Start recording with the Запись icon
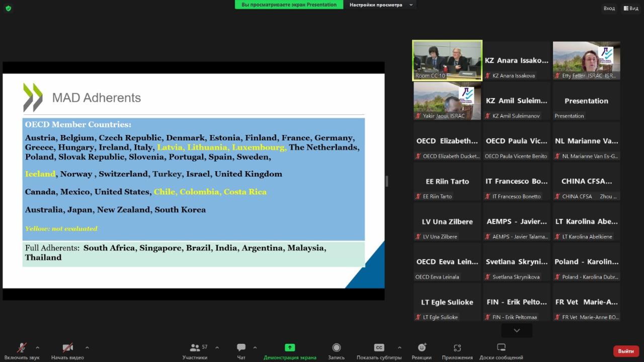644x362 pixels. click(x=337, y=347)
